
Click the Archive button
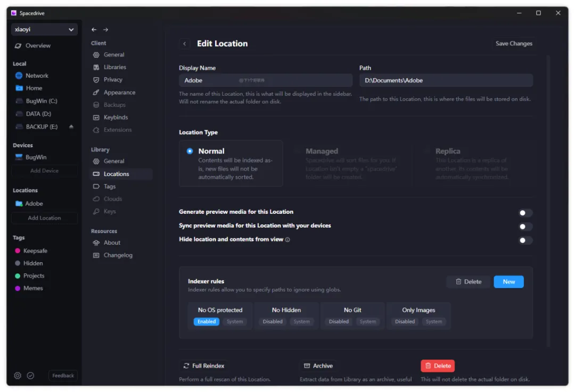(x=318, y=365)
